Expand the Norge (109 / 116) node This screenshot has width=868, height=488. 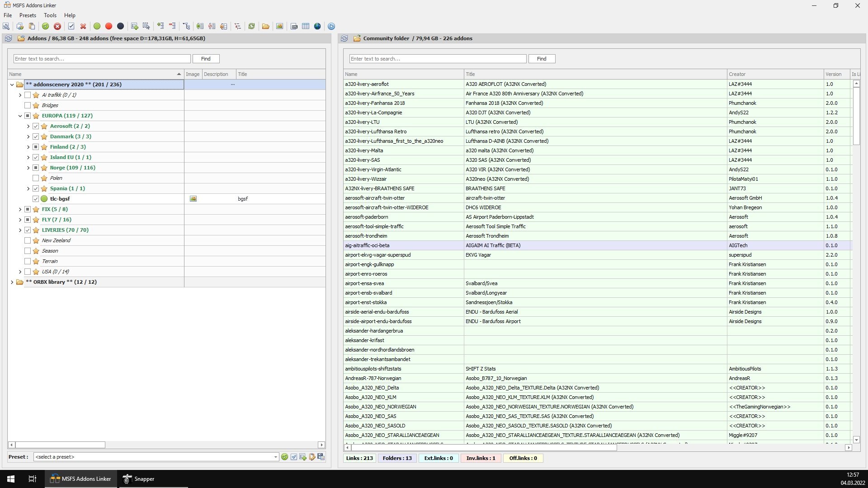tap(28, 168)
